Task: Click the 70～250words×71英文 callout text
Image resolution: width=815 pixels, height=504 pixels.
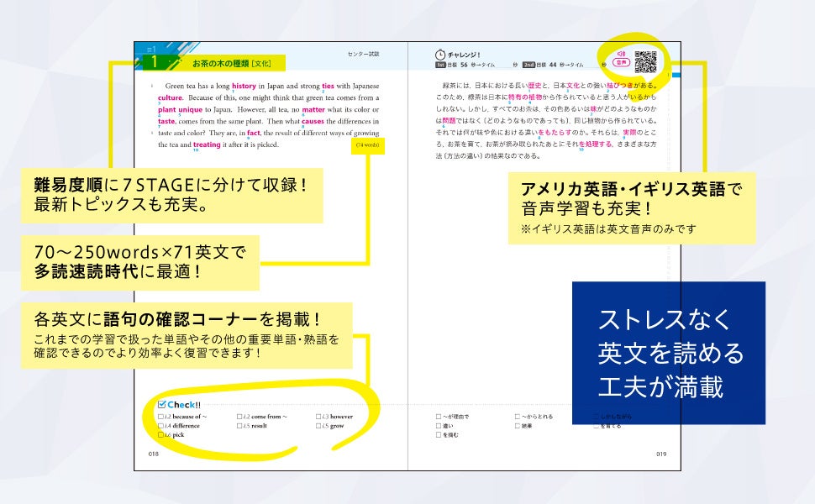Action: pyautogui.click(x=140, y=262)
